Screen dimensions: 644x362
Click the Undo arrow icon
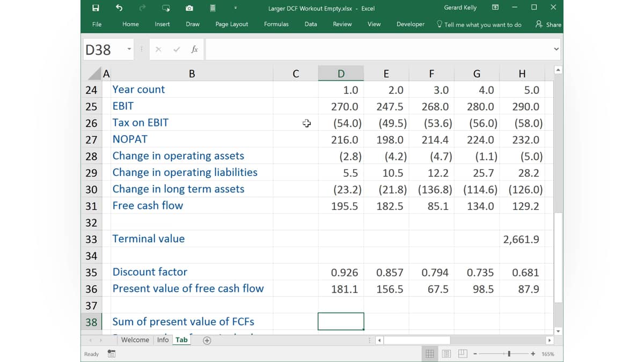[119, 8]
